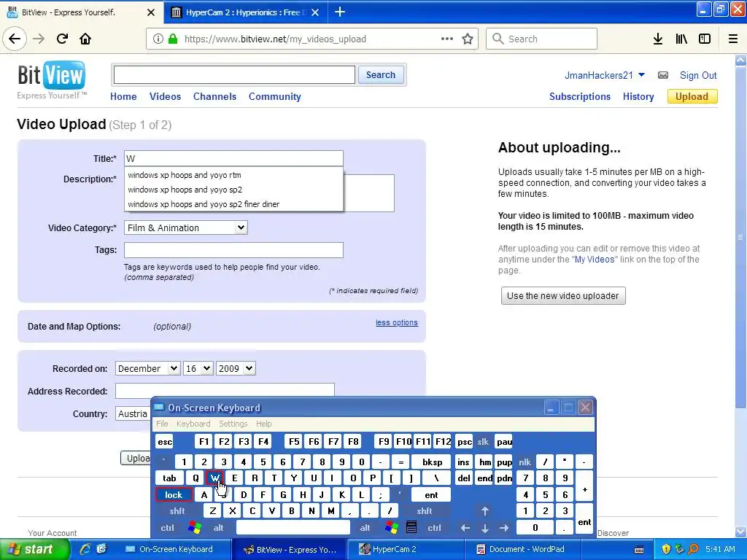Open a new tab with plus icon
The width and height of the screenshot is (747, 560).
coord(340,12)
